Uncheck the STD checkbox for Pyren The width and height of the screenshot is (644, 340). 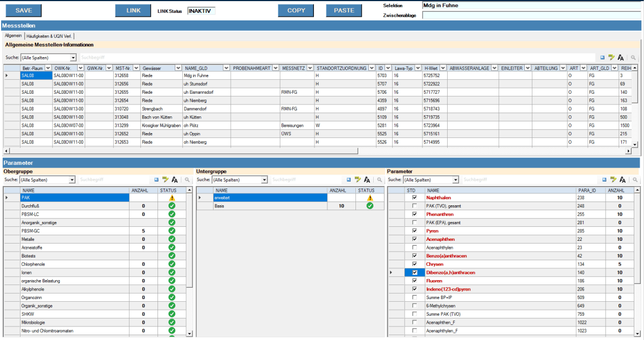tap(414, 231)
